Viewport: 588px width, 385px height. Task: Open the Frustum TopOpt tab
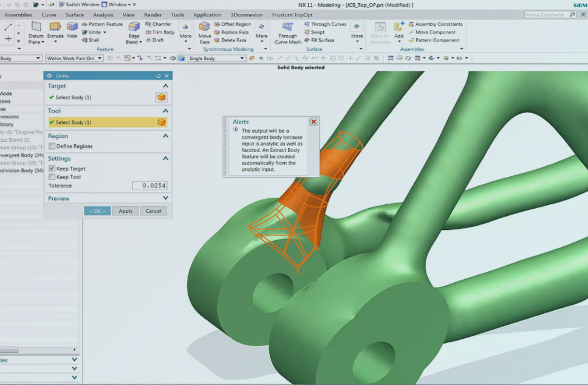click(x=292, y=15)
